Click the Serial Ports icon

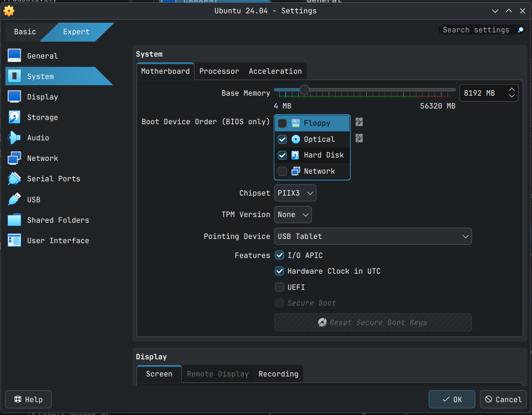click(14, 178)
